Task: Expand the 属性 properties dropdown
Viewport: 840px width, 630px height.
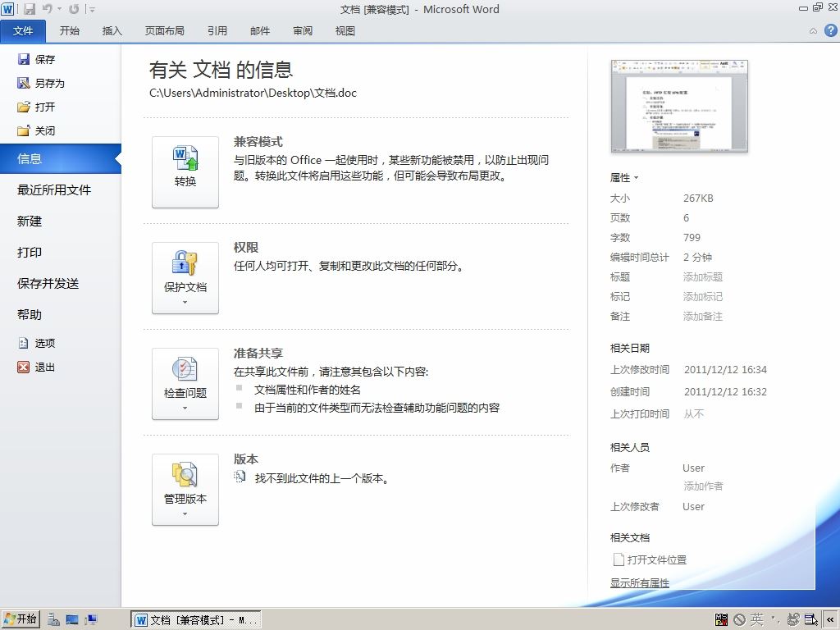Action: click(624, 177)
